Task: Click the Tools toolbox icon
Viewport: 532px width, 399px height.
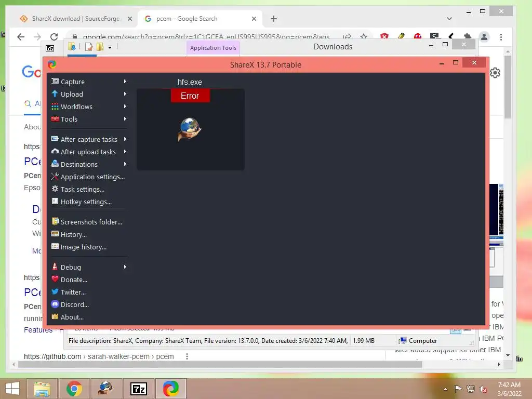Action: (55, 119)
